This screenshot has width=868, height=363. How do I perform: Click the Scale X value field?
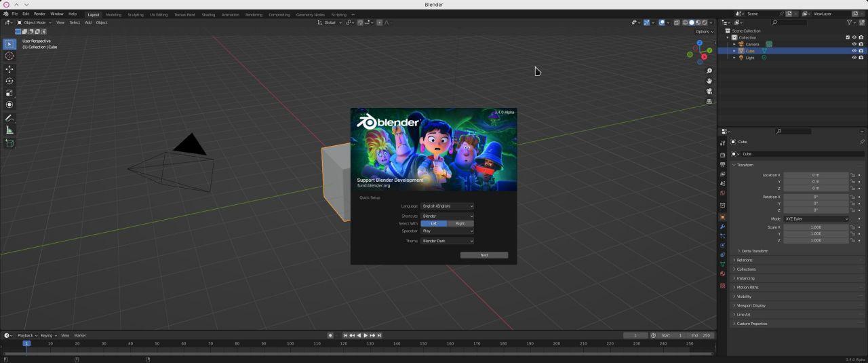(x=816, y=227)
